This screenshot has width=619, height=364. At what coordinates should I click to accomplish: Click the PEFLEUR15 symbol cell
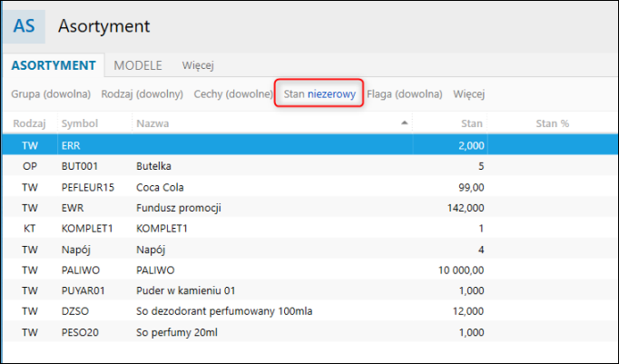pyautogui.click(x=88, y=187)
